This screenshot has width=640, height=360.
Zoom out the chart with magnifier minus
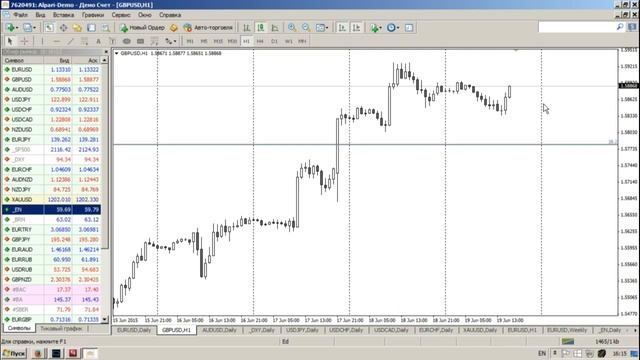tap(306, 28)
